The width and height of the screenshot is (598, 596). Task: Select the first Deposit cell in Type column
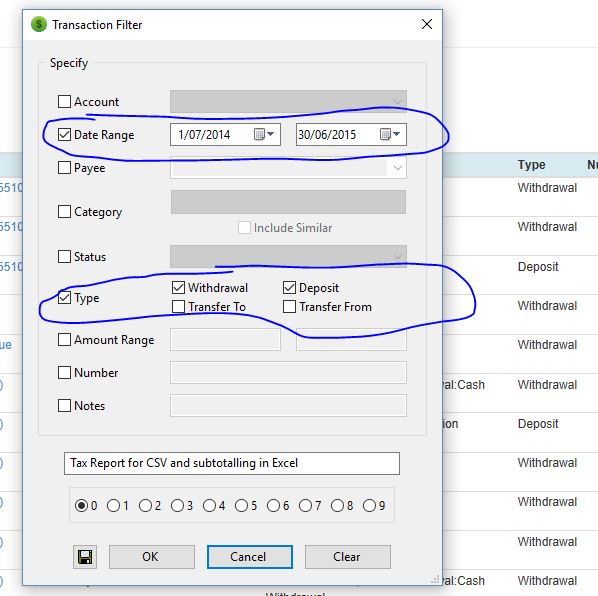pos(538,267)
